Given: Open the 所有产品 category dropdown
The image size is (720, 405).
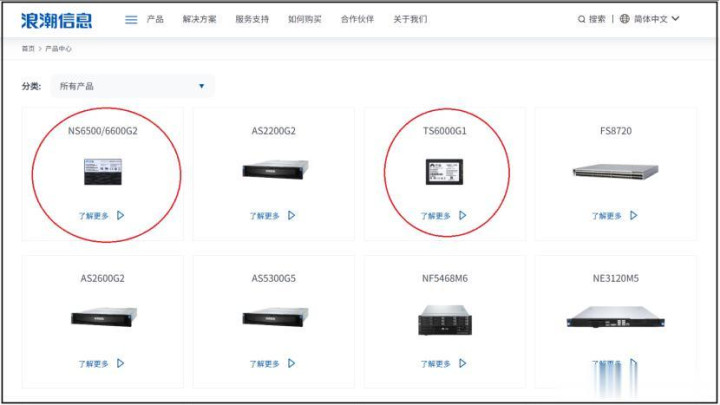Looking at the screenshot, I should coord(132,86).
